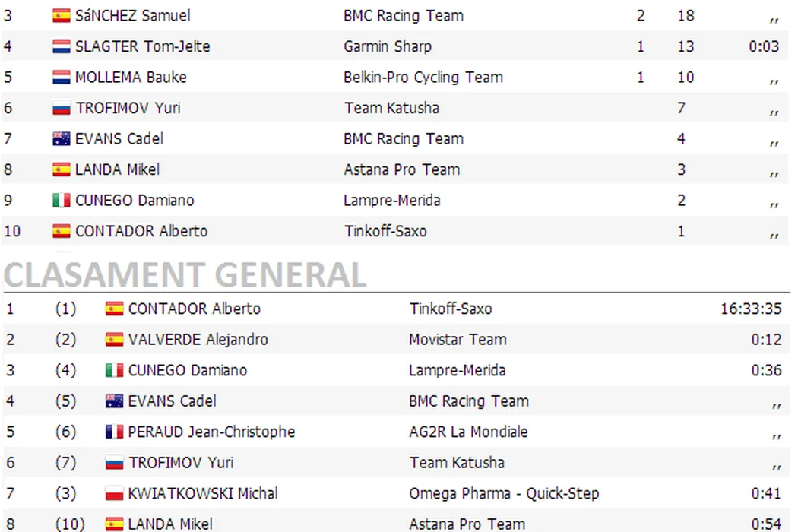Open the MOLLEMA Bauke rider link
This screenshot has height=532, width=798.
131,78
